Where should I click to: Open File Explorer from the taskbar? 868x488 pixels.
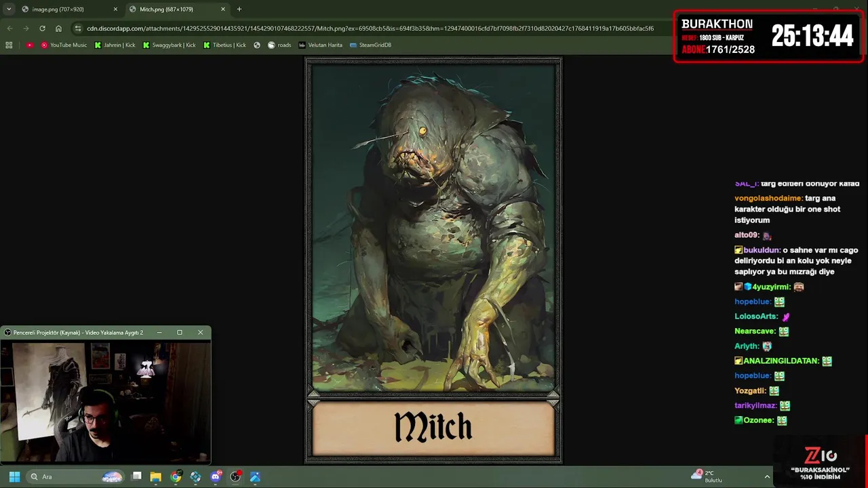tap(156, 476)
